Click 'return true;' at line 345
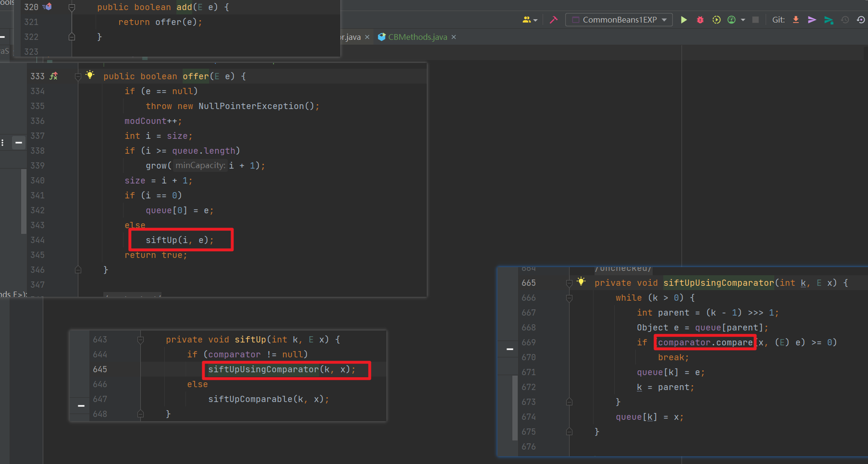The width and height of the screenshot is (868, 464). (156, 255)
